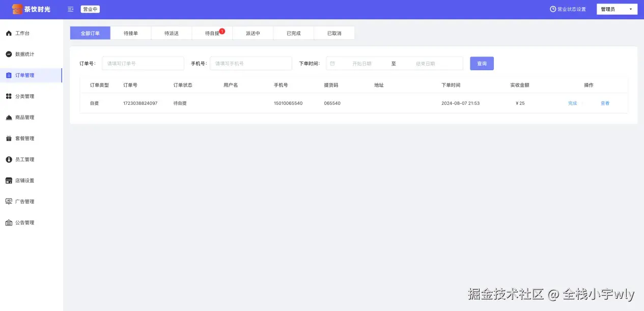Open 分类管理 grid icon

click(x=9, y=96)
